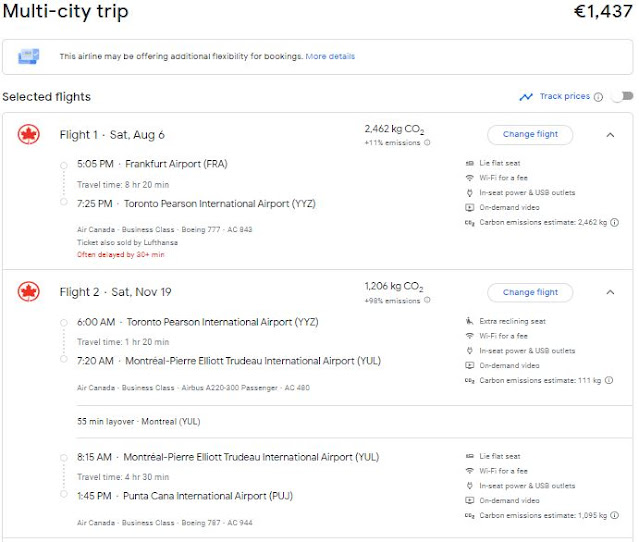The height and width of the screenshot is (542, 639).
Task: Click the Flight 2 Sat, Nov 19 header
Action: [114, 292]
